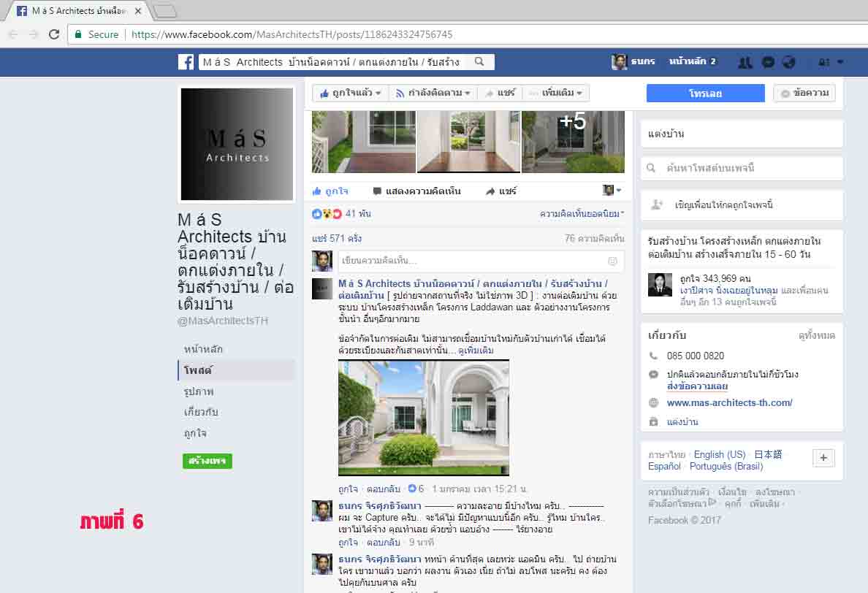The height and width of the screenshot is (593, 868).
Task: Expand the post with ดูเพิ่มเติม
Action: tap(476, 350)
